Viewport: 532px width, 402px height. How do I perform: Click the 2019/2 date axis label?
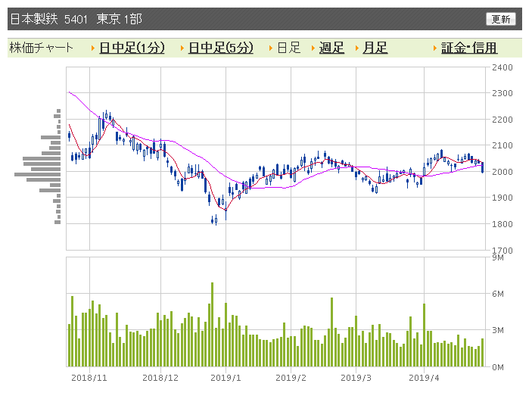tap(291, 378)
